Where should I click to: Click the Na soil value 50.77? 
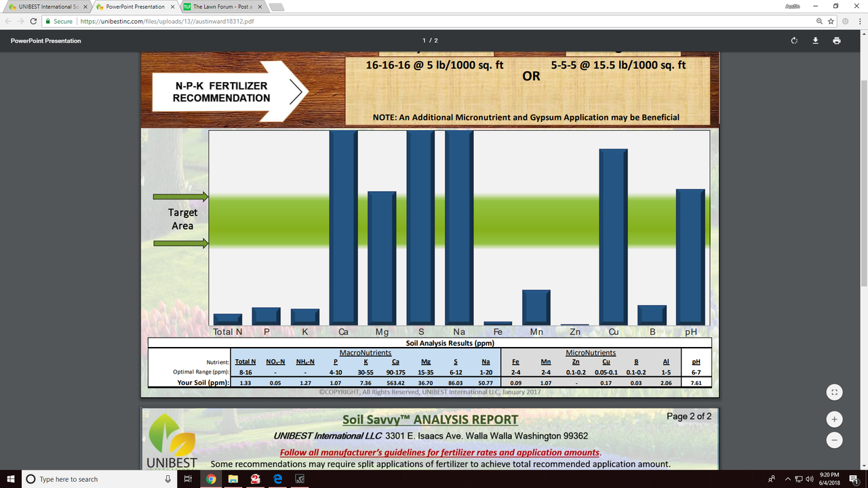click(486, 383)
